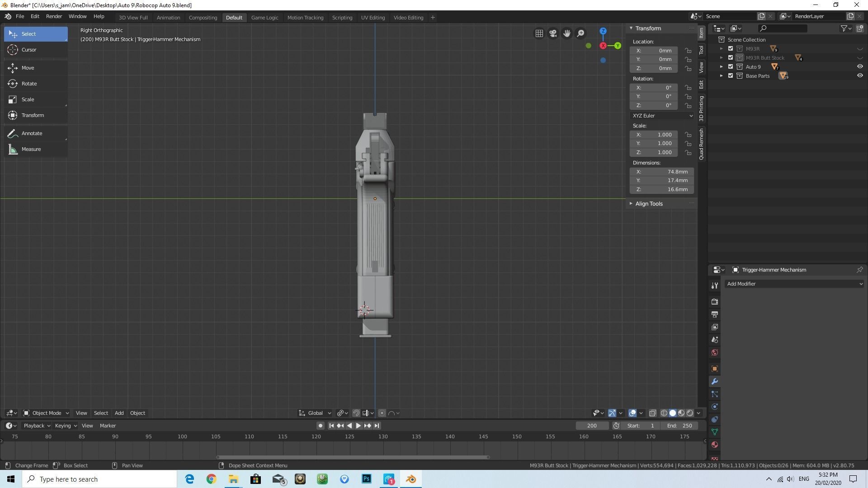The width and height of the screenshot is (868, 488).
Task: Toggle lock for Location X
Action: pyautogui.click(x=688, y=51)
